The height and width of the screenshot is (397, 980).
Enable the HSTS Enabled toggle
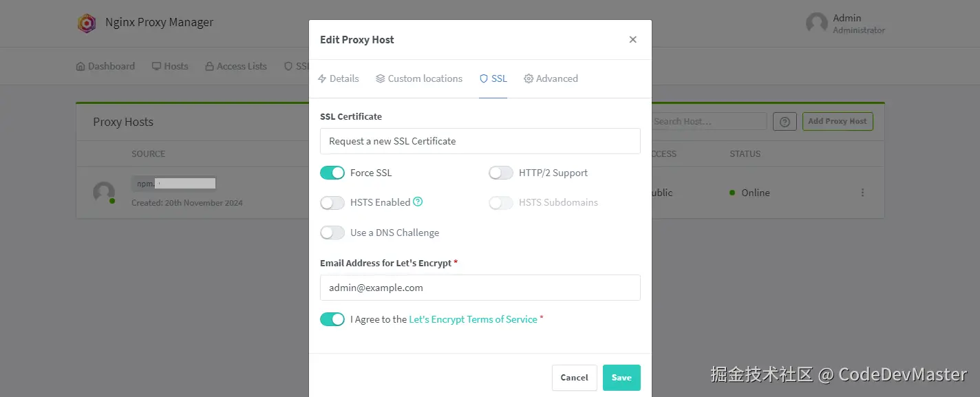332,202
